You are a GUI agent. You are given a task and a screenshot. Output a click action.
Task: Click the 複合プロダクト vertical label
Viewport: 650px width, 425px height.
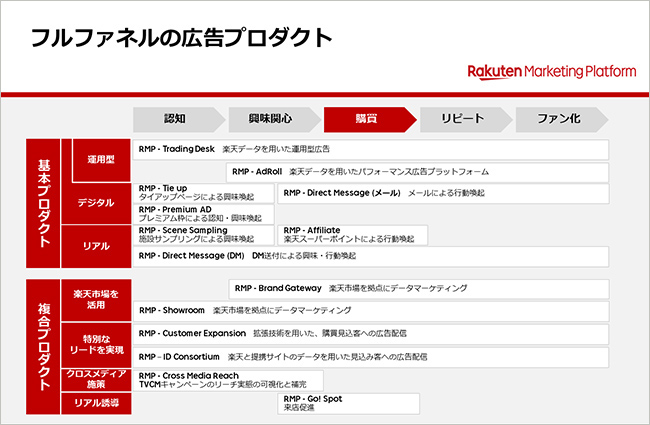(43, 347)
